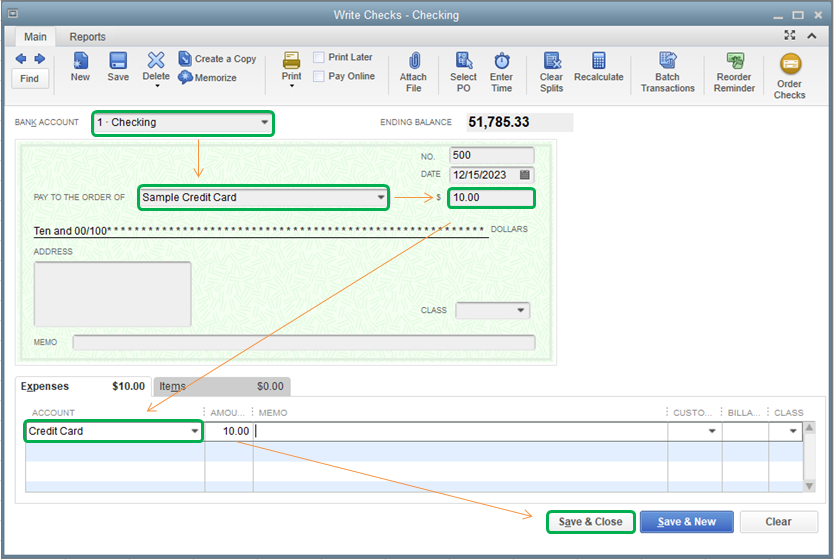Open the date calendar picker
834x560 pixels.
click(x=524, y=174)
